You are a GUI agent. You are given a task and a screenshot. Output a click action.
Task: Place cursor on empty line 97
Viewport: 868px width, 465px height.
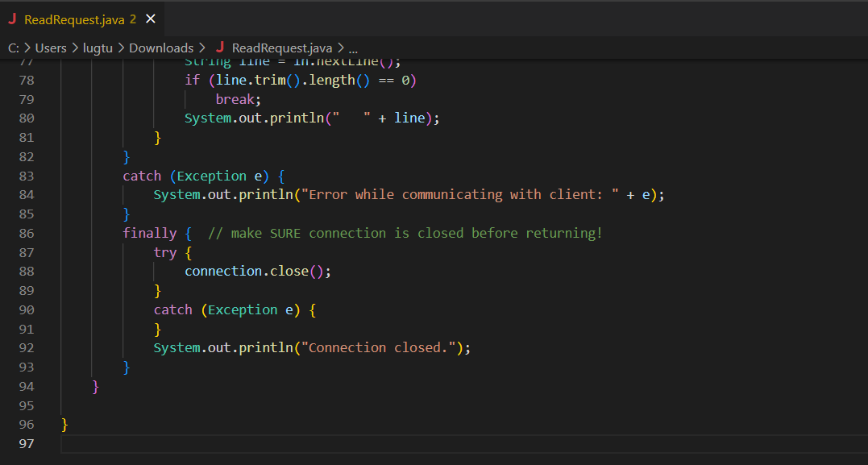(x=464, y=443)
